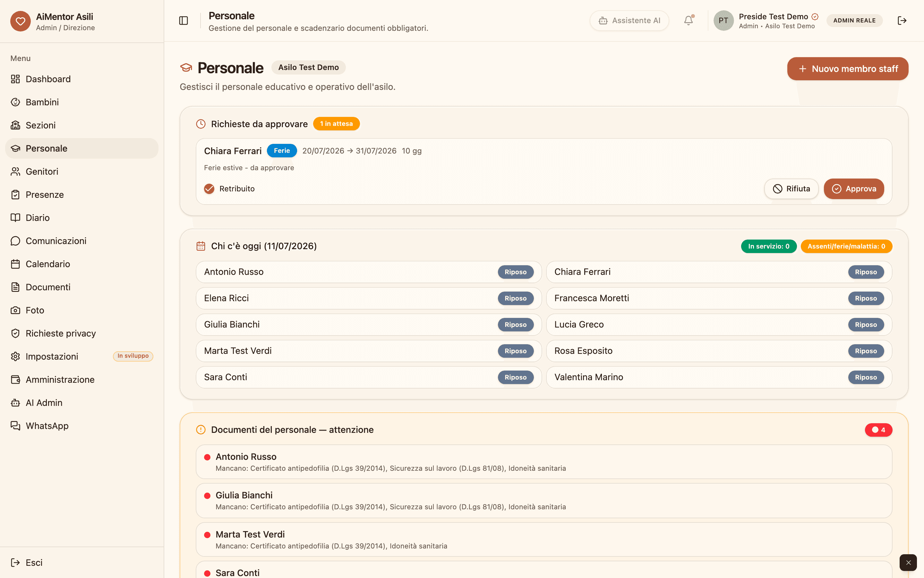924x578 pixels.
Task: Click the Documenti file icon
Action: pyautogui.click(x=15, y=287)
